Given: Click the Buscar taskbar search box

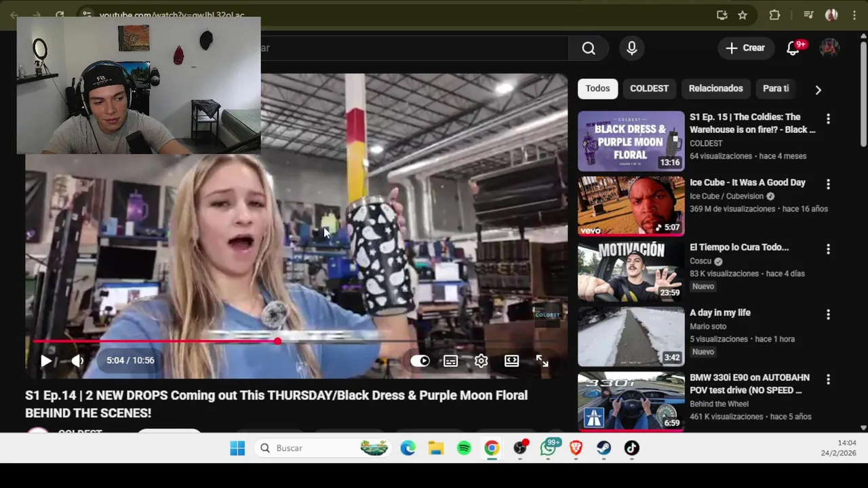Looking at the screenshot, I should [x=323, y=448].
